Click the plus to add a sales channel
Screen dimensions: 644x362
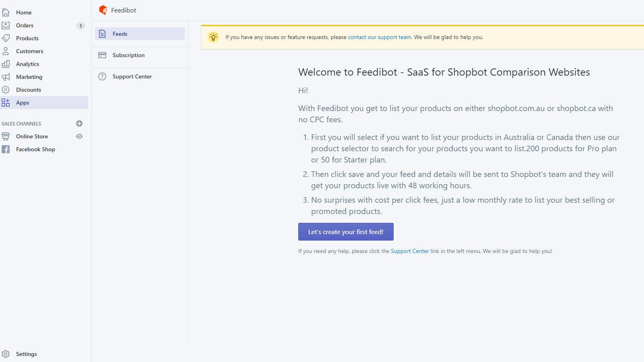79,123
